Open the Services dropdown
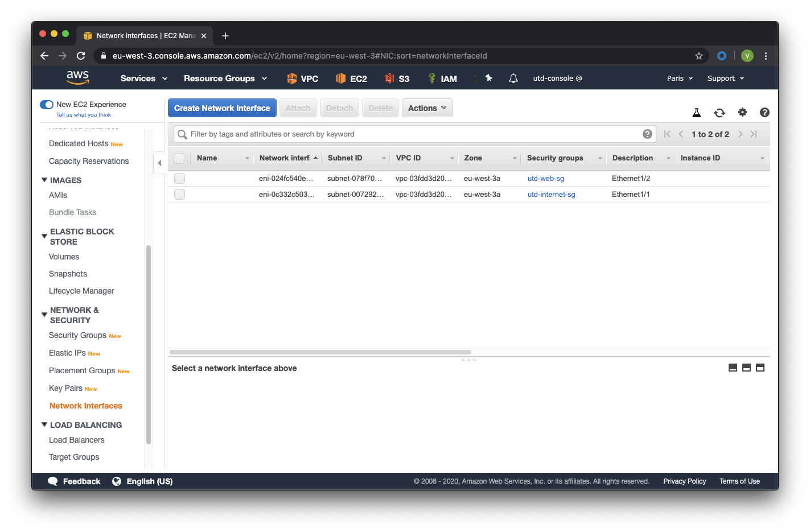 tap(144, 79)
